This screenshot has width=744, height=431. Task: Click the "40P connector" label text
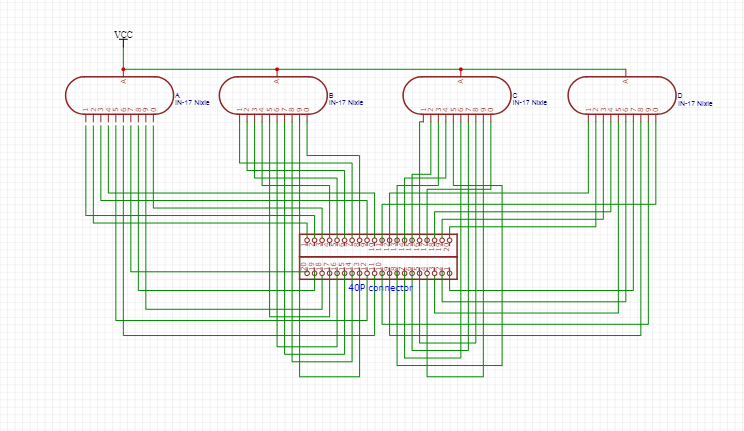click(381, 288)
